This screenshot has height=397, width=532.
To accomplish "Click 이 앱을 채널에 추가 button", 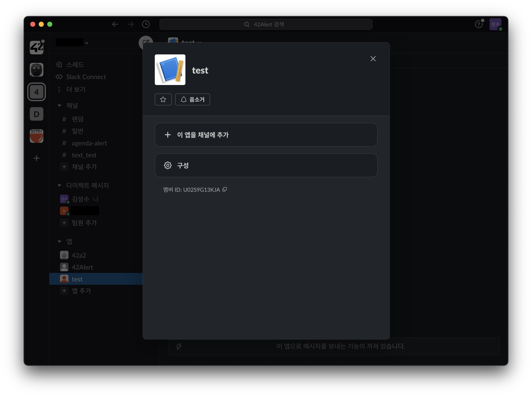I will point(266,135).
